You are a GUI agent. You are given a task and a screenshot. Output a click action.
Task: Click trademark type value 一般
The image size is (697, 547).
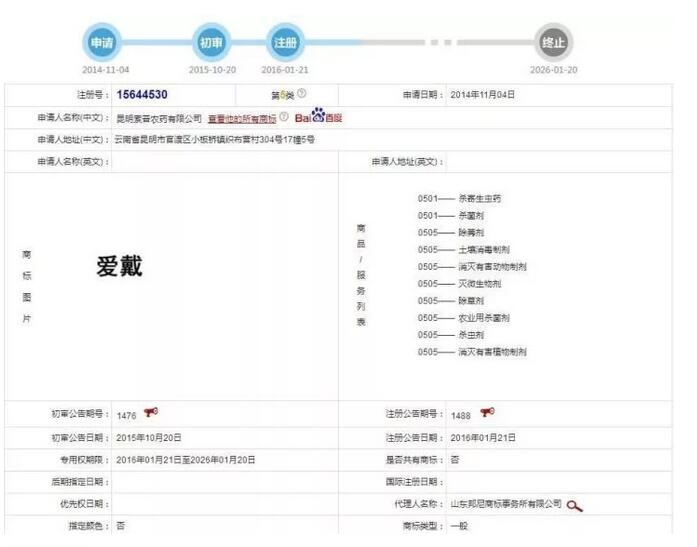[459, 526]
